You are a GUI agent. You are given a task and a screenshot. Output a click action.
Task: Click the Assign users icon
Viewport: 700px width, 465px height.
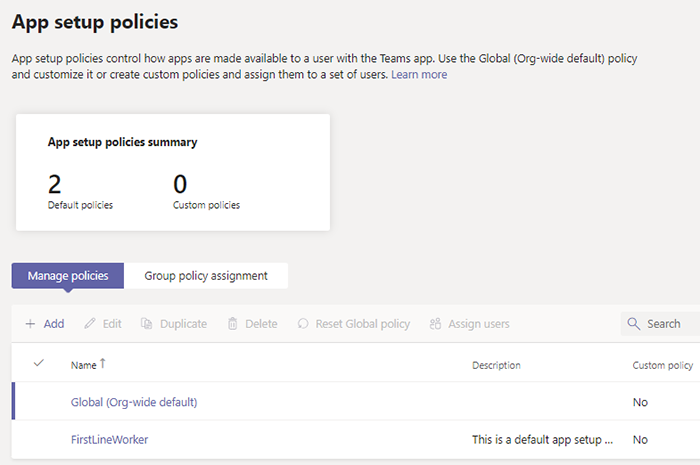tap(435, 324)
